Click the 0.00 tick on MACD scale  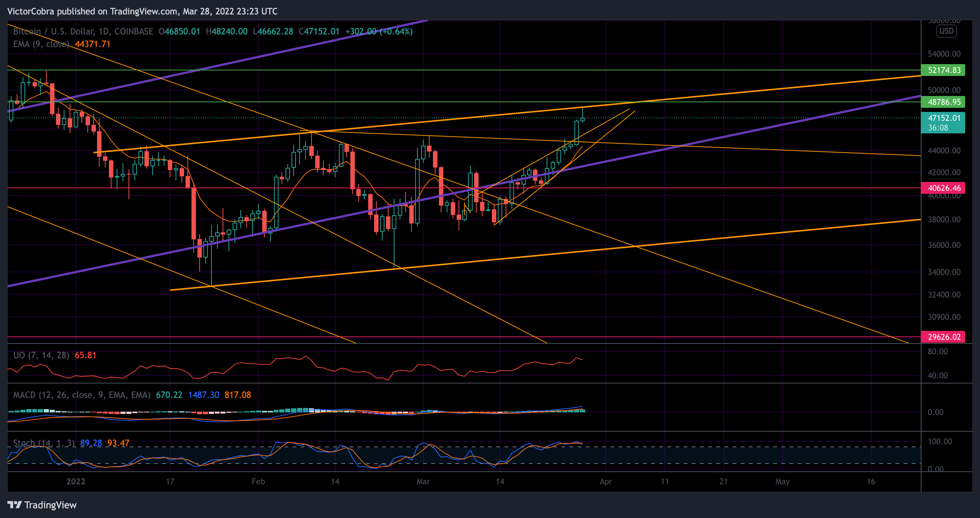(x=936, y=412)
